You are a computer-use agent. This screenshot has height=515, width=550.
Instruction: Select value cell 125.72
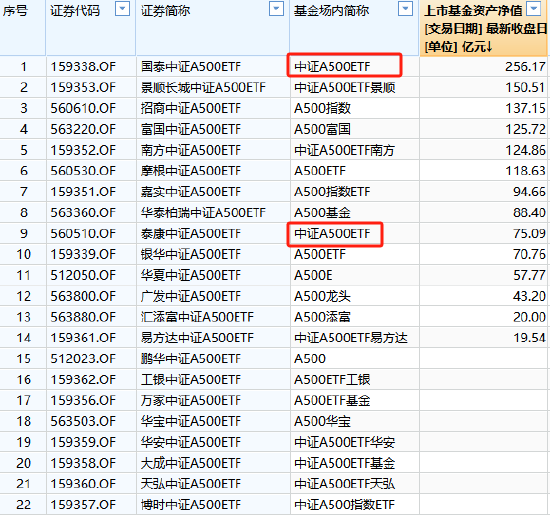coord(484,129)
